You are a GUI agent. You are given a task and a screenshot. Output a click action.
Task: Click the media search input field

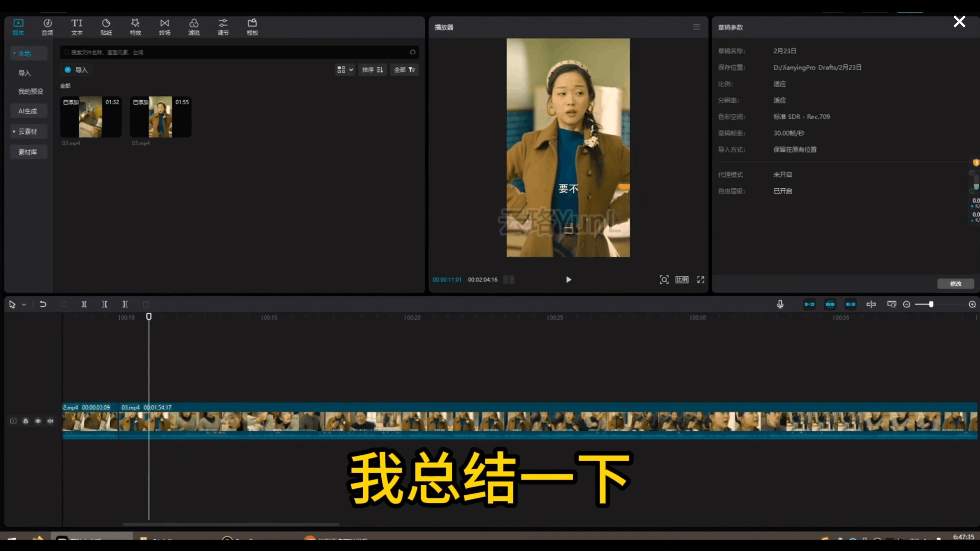(239, 52)
